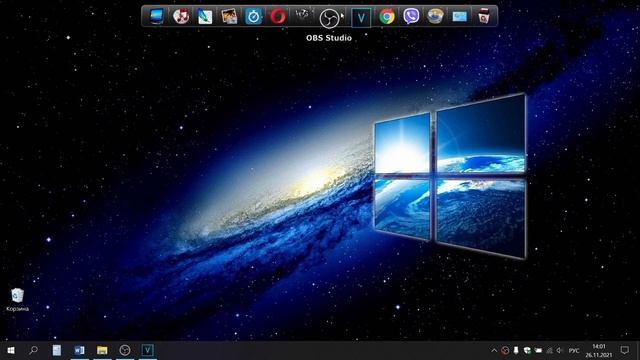Image resolution: width=640 pixels, height=360 pixels.
Task: Open the photos pictures icon in dock
Action: [229, 17]
